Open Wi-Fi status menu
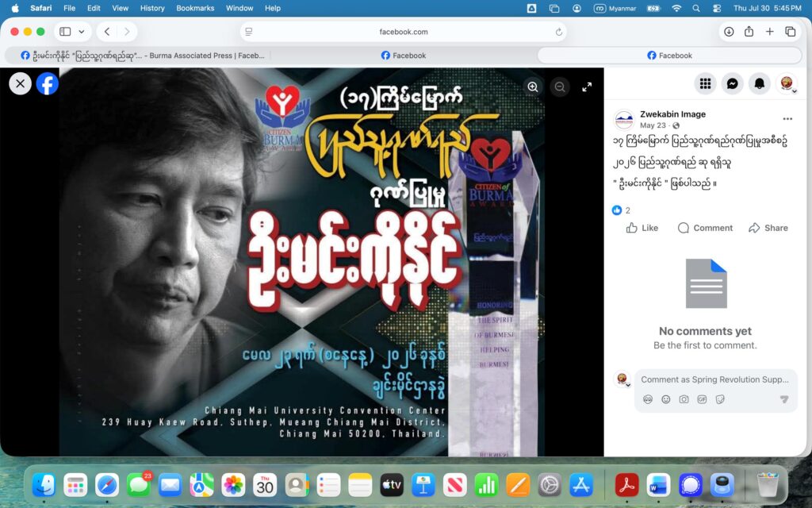812x508 pixels. click(676, 8)
